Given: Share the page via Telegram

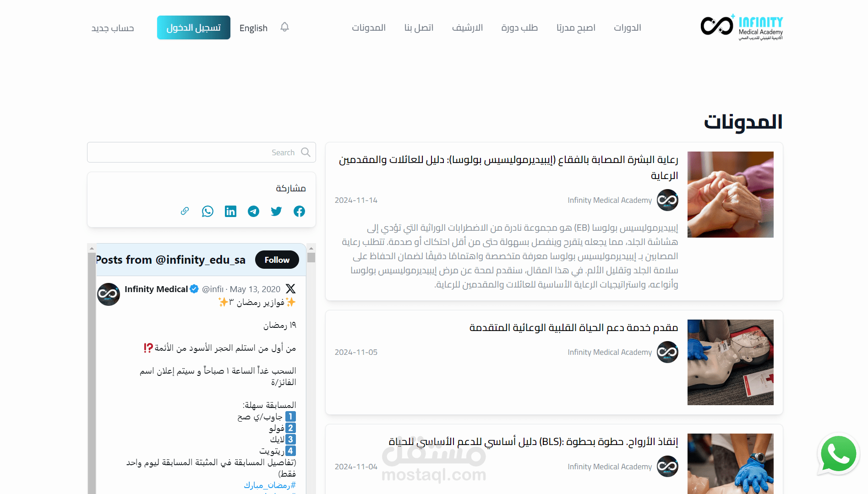Looking at the screenshot, I should coord(253,211).
